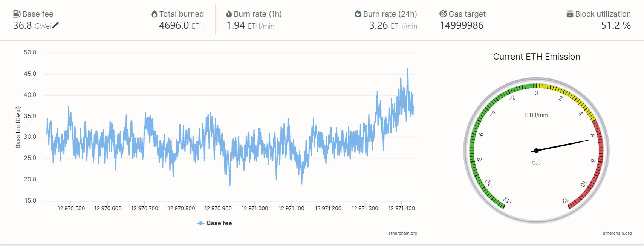The height and width of the screenshot is (246, 644).
Task: Open etherchain.org credit under the emission gauge
Action: [x=617, y=233]
